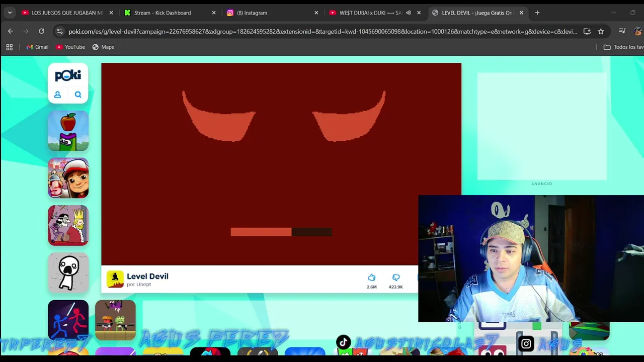The width and height of the screenshot is (644, 362).
Task: Click the Level Devil game icon
Action: 115,280
